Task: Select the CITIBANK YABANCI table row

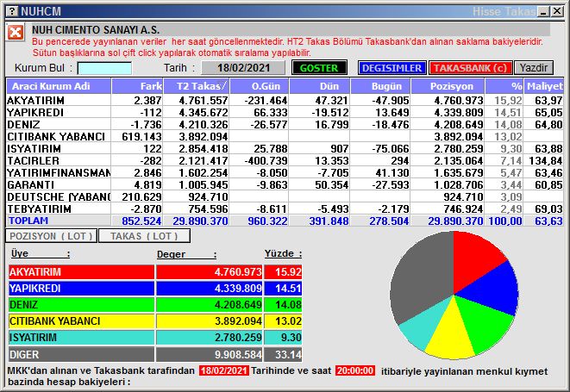Action: point(59,136)
